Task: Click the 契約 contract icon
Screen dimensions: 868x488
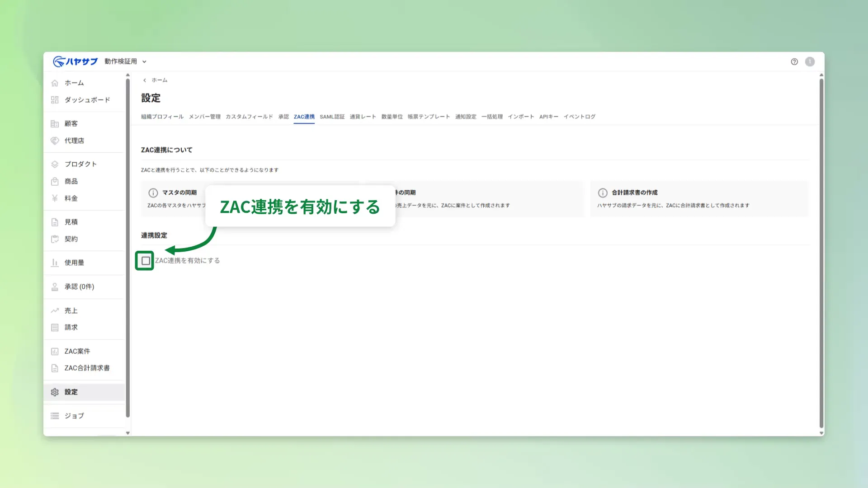Action: 55,239
